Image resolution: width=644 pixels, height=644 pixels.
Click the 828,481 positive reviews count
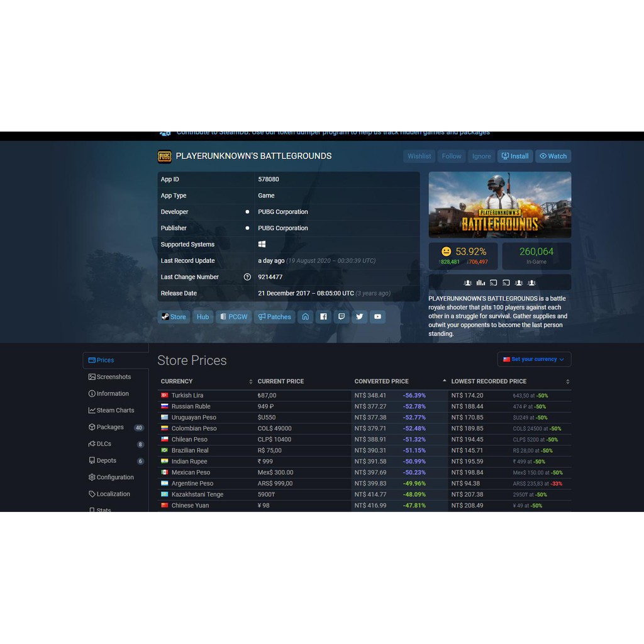[449, 262]
